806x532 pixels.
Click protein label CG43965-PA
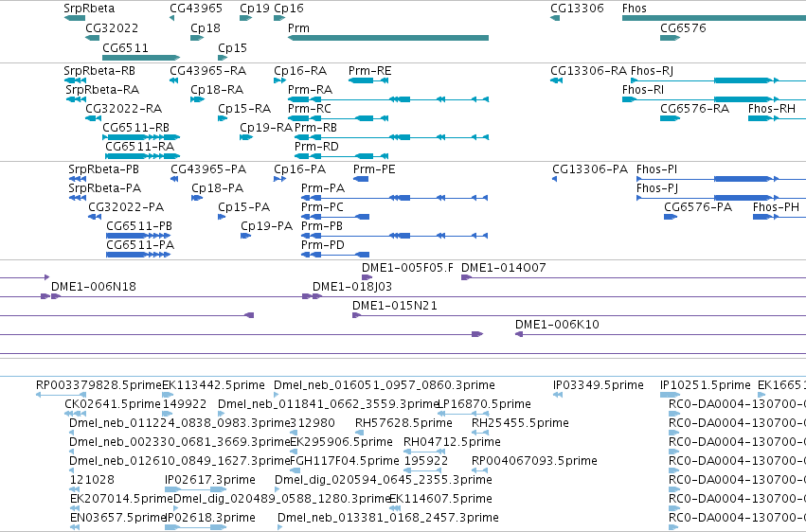pos(208,168)
